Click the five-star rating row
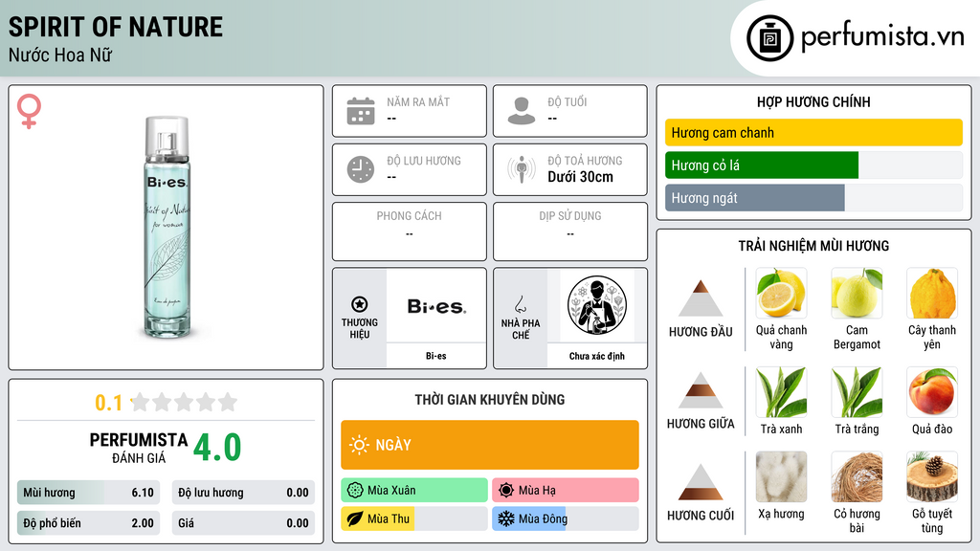This screenshot has height=551, width=980. [x=185, y=402]
